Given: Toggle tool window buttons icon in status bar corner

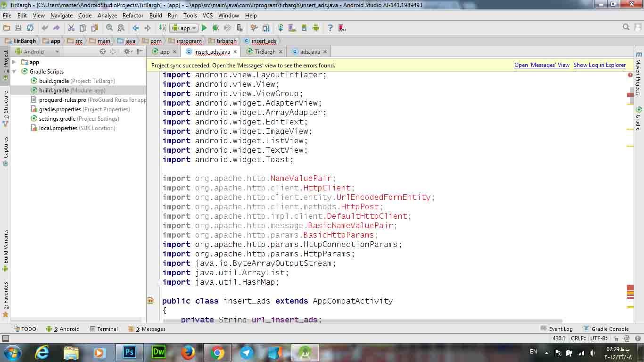Looking at the screenshot, I should [6, 338].
